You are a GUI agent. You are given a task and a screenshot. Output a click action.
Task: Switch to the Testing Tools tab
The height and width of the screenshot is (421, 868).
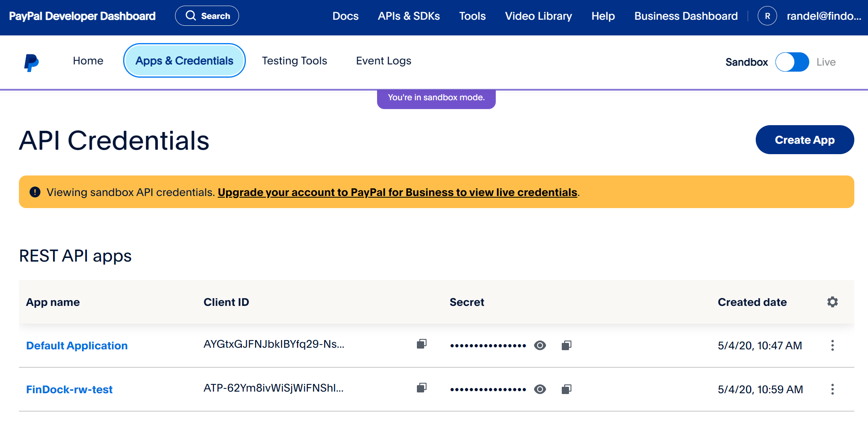294,61
